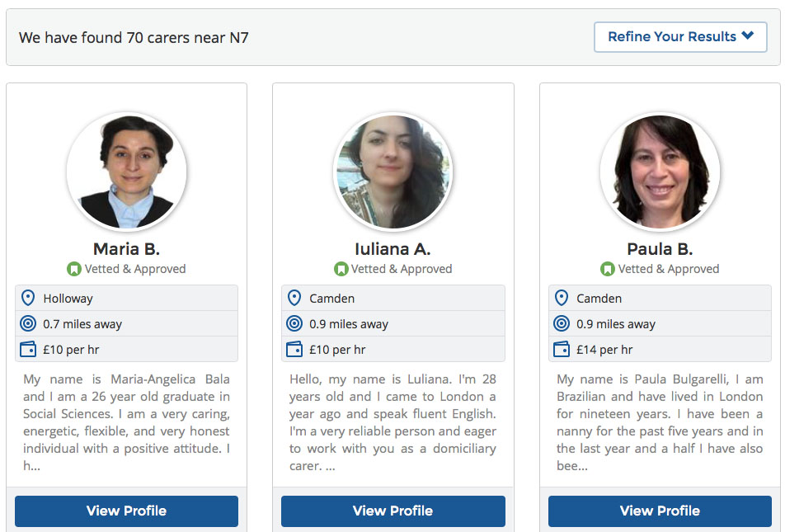
Task: Click the green vetted badge under Maria B.
Action: coord(74,269)
